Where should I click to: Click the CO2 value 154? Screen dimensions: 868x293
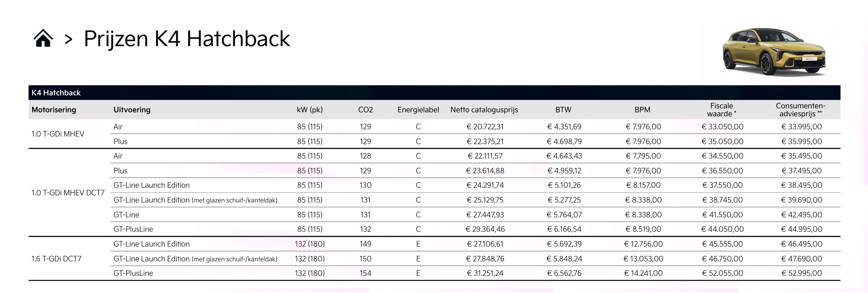point(365,273)
